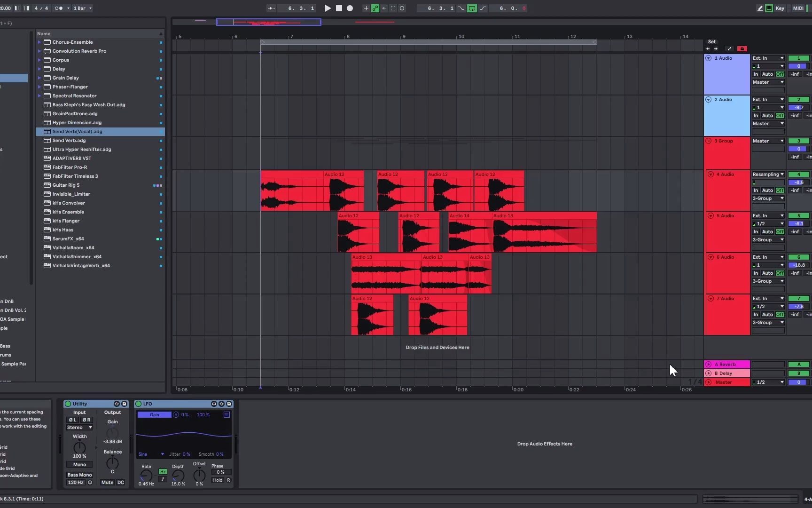This screenshot has width=812, height=508.
Task: Open 3 Group Master output dropdown
Action: point(768,141)
